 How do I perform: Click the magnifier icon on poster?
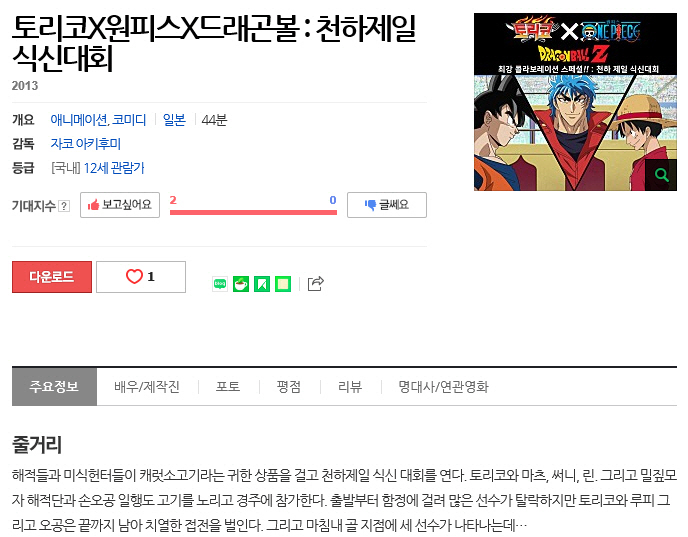[661, 175]
